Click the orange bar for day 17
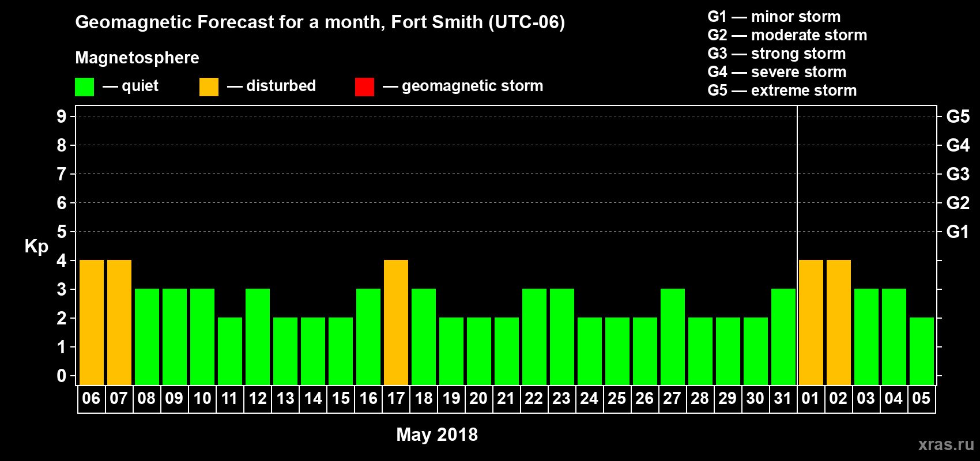 (x=396, y=323)
